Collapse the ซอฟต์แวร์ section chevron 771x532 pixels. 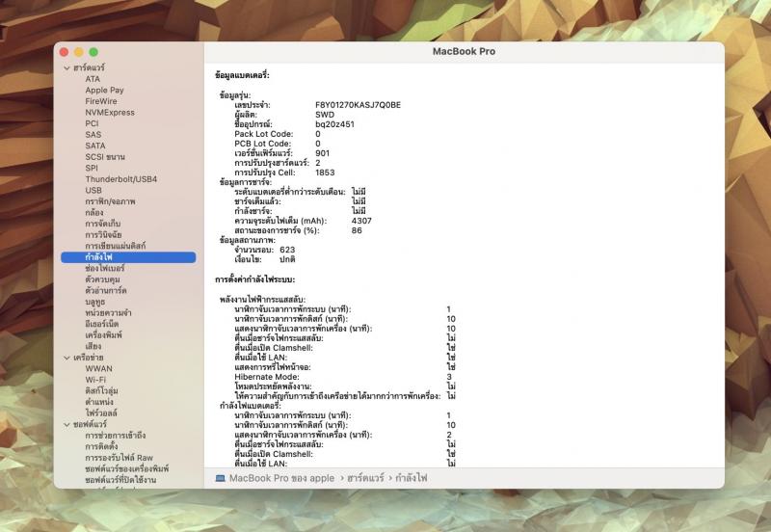[x=66, y=424]
